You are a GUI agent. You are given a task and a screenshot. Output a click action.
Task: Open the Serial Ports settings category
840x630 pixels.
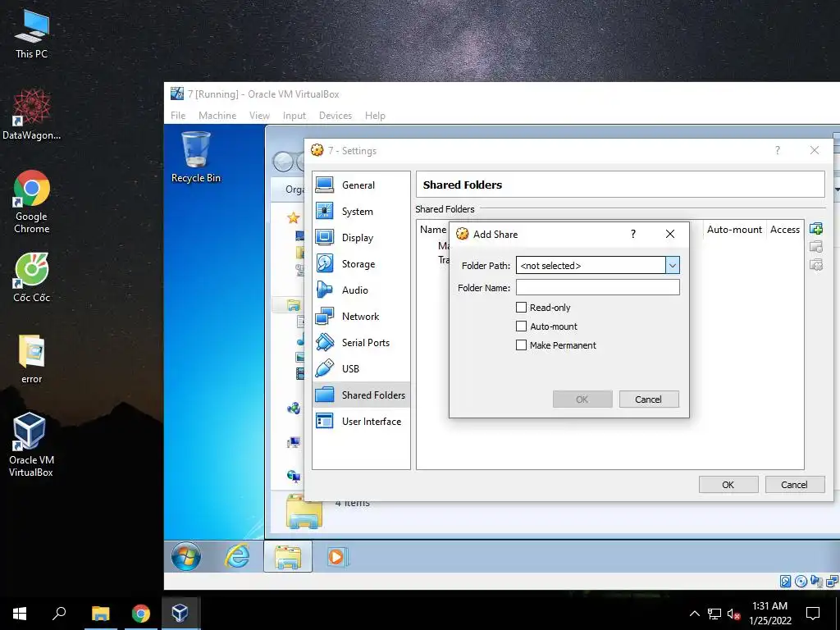point(361,342)
